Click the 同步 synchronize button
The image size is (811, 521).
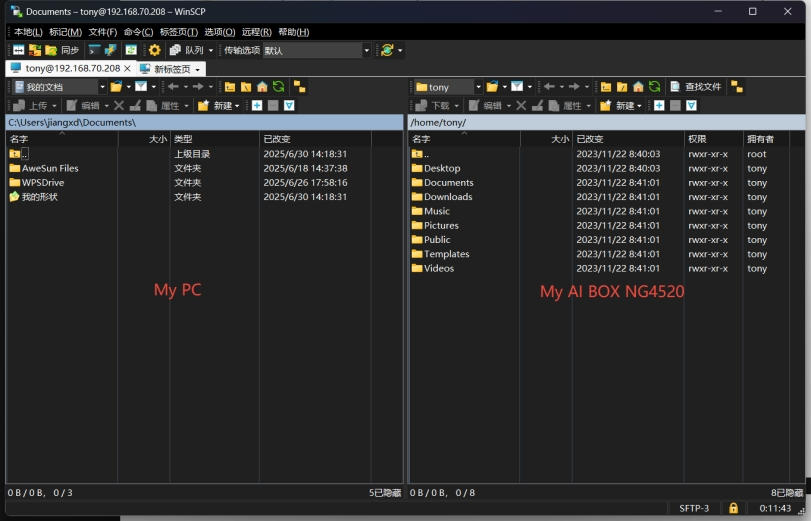pyautogui.click(x=62, y=50)
